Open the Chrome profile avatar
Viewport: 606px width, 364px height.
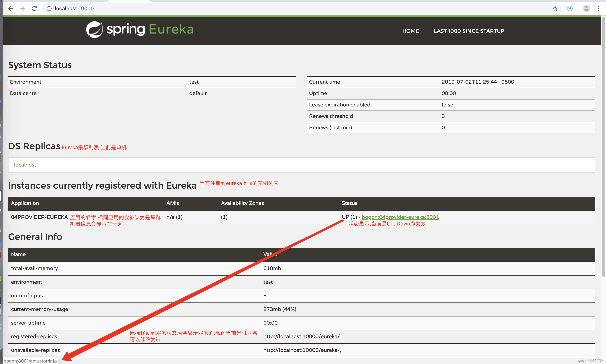click(x=586, y=9)
